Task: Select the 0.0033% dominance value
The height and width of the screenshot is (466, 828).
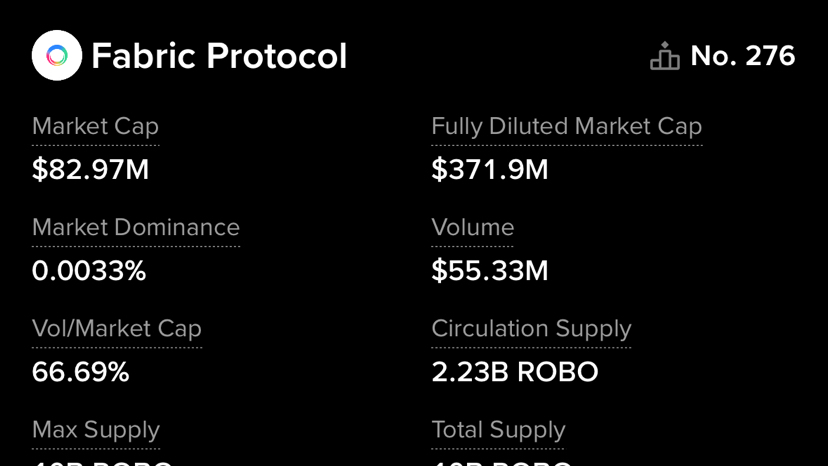Action: point(89,271)
